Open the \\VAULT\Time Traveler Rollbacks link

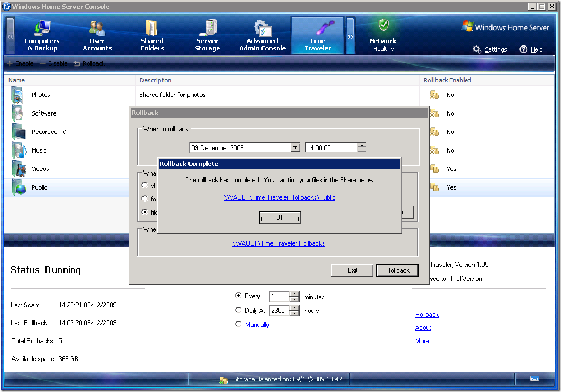pos(279,243)
